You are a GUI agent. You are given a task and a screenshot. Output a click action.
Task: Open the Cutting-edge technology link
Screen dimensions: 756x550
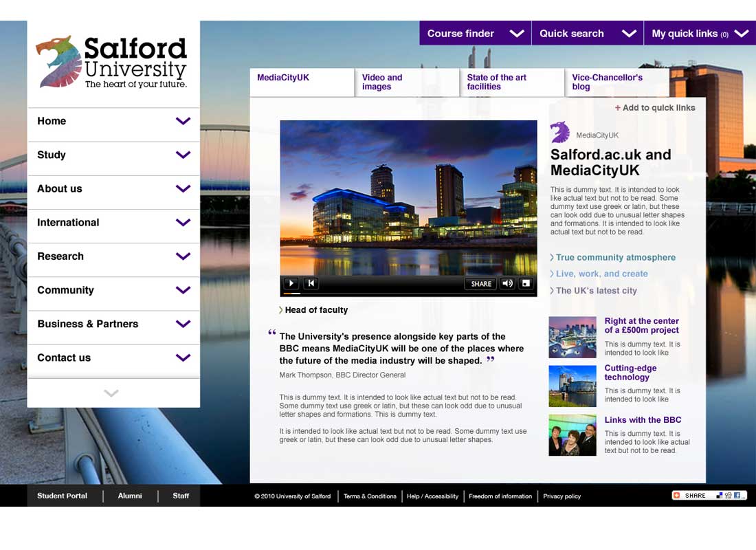[x=631, y=373]
